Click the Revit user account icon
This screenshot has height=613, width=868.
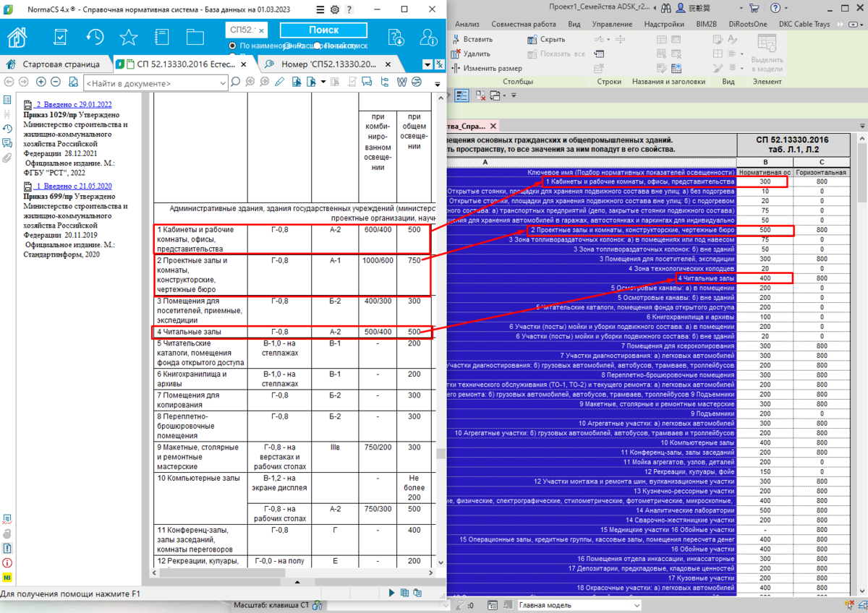681,9
